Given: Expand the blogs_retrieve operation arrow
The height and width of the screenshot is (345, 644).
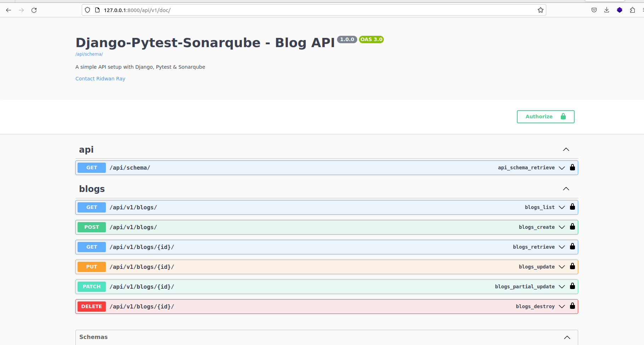Looking at the screenshot, I should pyautogui.click(x=562, y=247).
